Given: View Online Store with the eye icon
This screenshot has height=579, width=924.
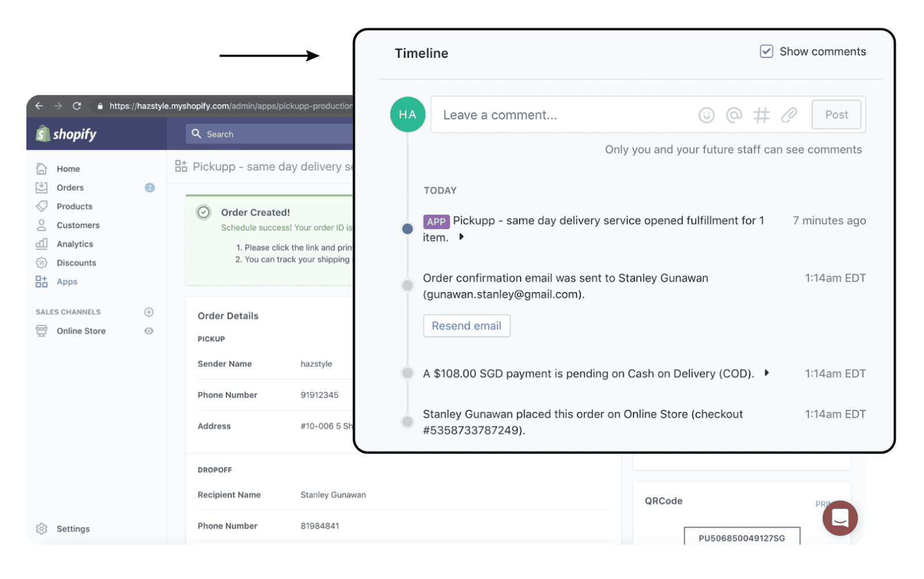Looking at the screenshot, I should [149, 331].
